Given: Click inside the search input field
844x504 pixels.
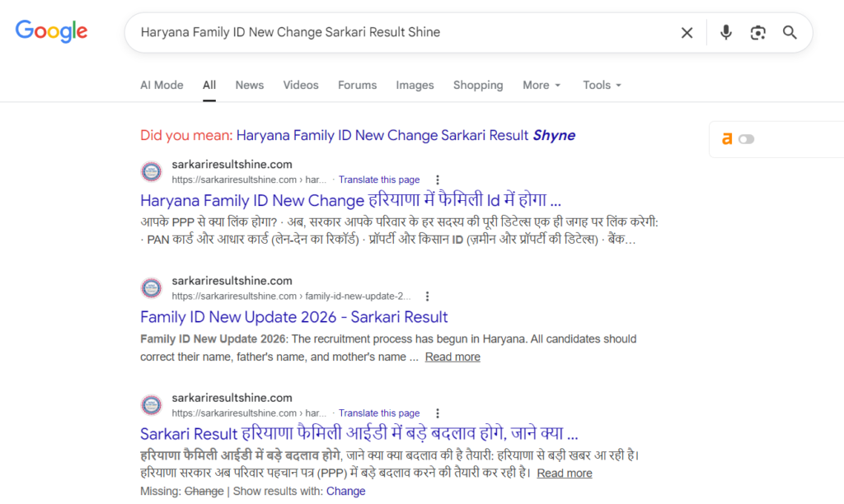Looking at the screenshot, I should (x=396, y=32).
